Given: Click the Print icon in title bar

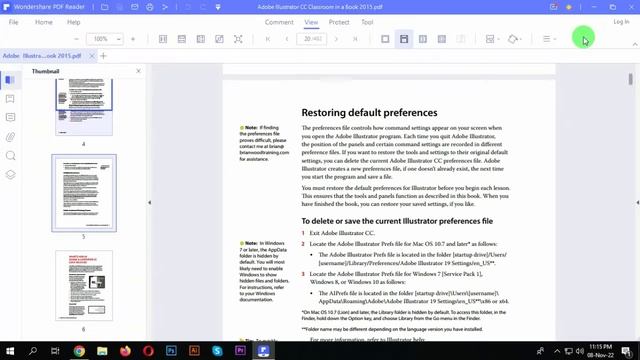Looking at the screenshot, I should [150, 7].
